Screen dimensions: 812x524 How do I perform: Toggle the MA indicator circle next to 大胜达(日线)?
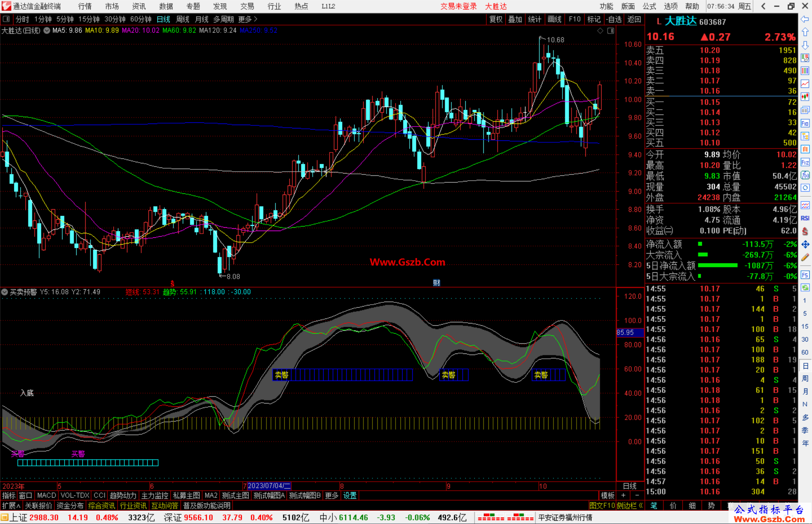tap(47, 30)
